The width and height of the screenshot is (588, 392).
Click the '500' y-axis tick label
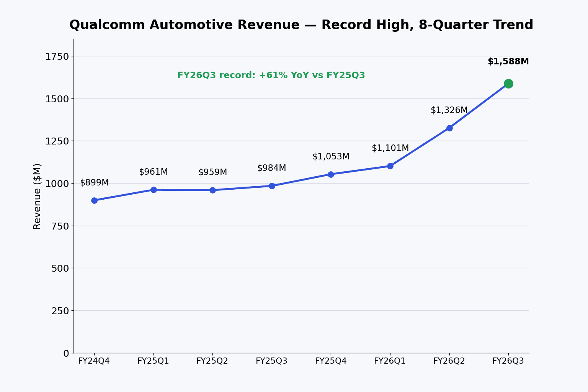[x=60, y=269]
